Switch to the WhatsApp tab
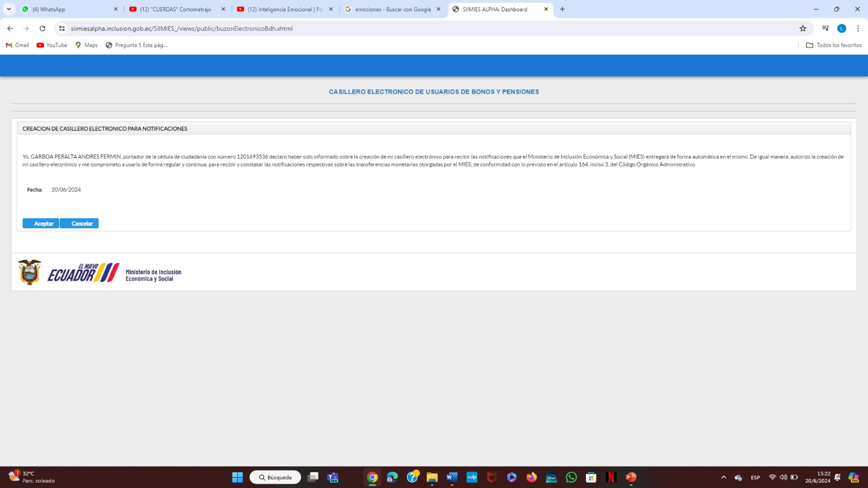Viewport: 868px width, 488px height. 65,9
